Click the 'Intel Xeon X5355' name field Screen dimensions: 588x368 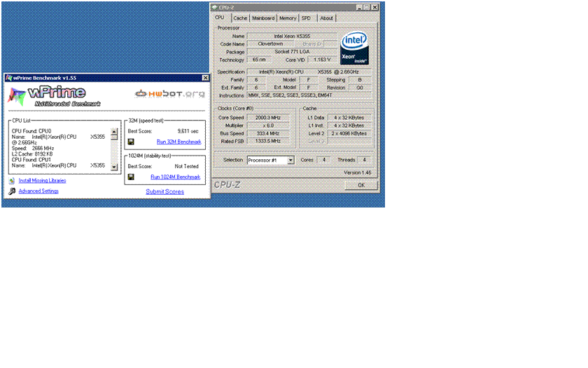tap(292, 36)
